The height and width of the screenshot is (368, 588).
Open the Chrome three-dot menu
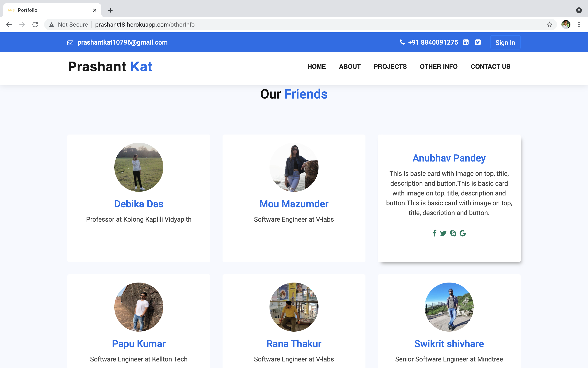tap(579, 25)
